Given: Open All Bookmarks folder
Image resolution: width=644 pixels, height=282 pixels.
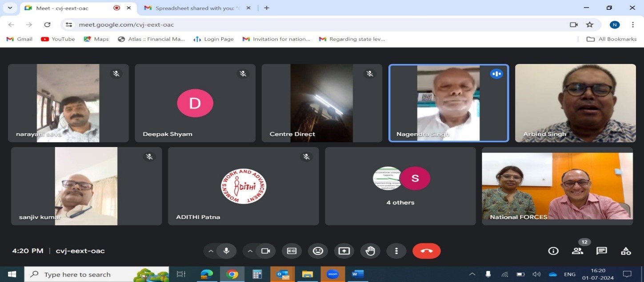Looking at the screenshot, I should click(612, 39).
